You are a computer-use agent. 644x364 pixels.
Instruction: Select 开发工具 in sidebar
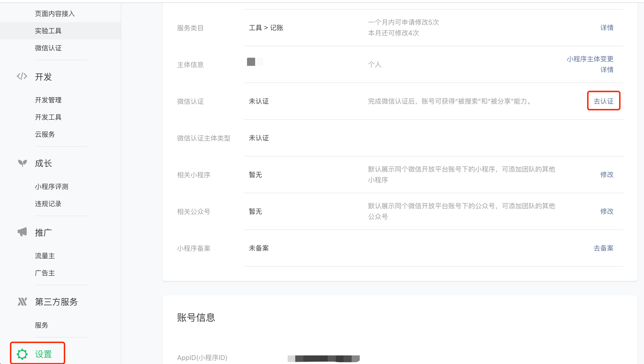click(48, 117)
